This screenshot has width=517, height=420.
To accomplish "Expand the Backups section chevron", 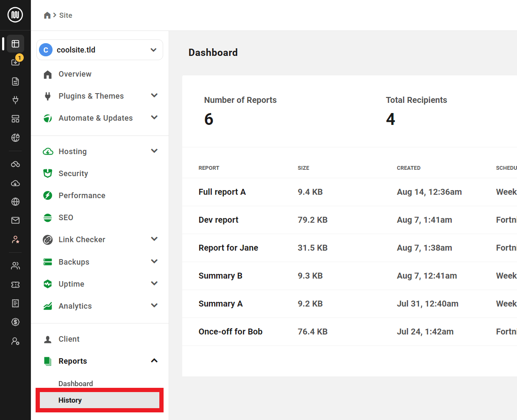I will [x=154, y=262].
